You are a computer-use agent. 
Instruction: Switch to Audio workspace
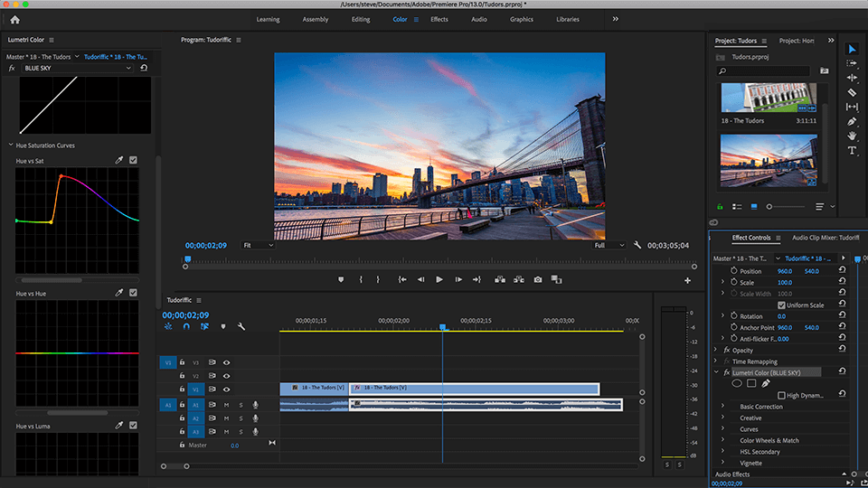tap(479, 19)
